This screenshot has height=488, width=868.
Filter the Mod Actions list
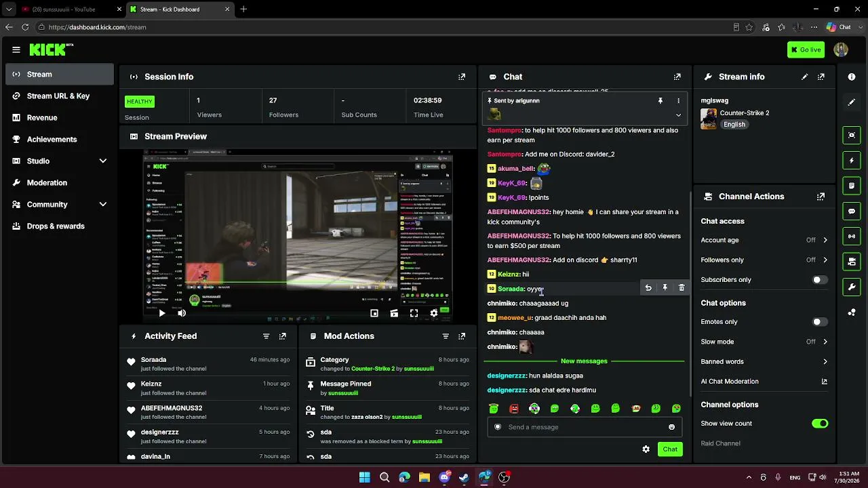pos(446,336)
